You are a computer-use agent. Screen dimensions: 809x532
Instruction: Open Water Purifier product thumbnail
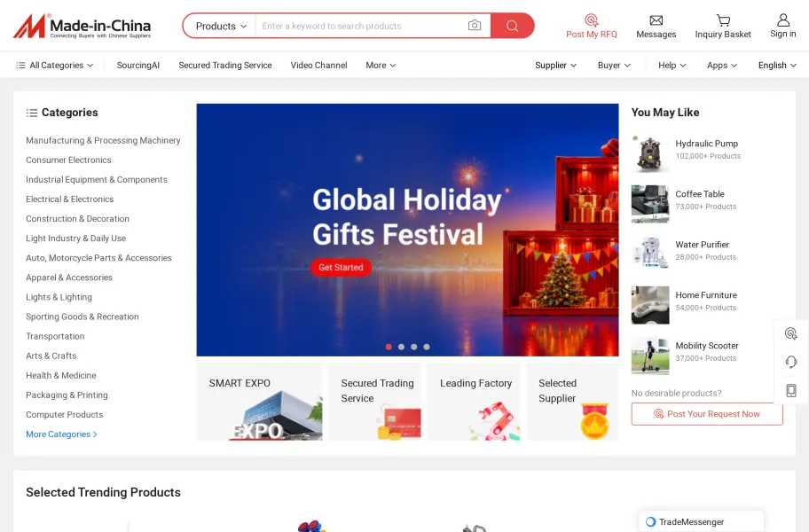pos(650,254)
